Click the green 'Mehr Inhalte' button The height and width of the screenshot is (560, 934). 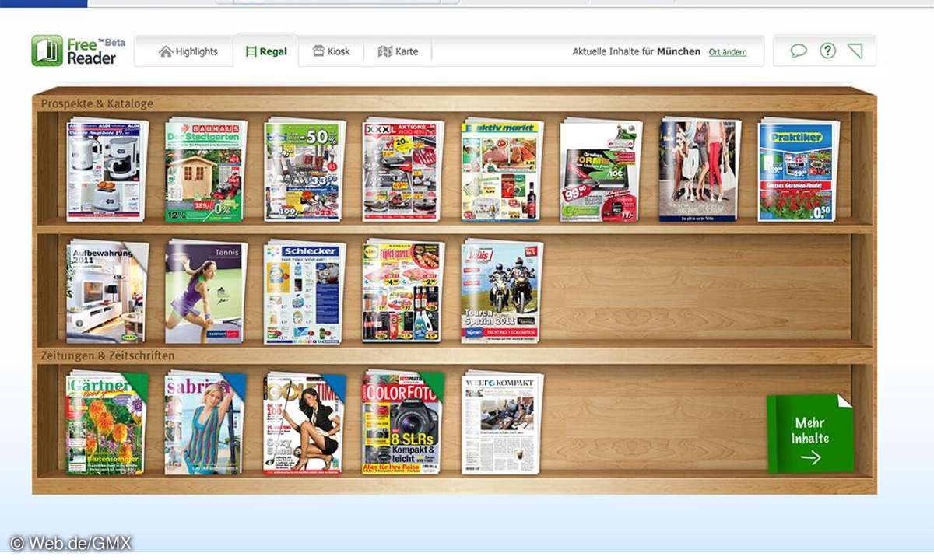point(810,433)
